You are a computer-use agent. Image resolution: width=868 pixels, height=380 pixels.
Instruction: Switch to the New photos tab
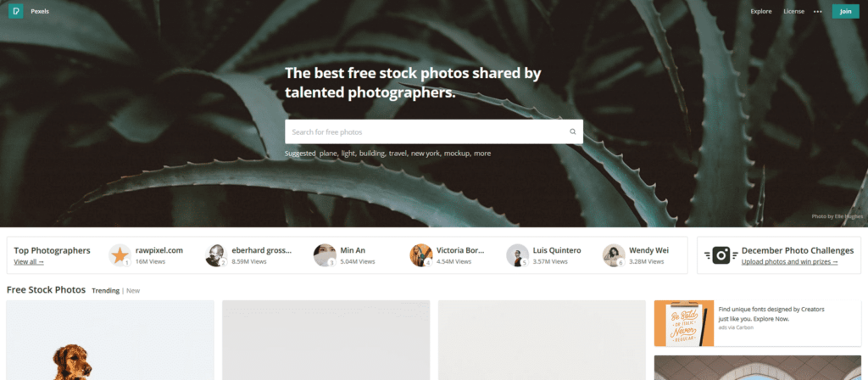(x=133, y=291)
